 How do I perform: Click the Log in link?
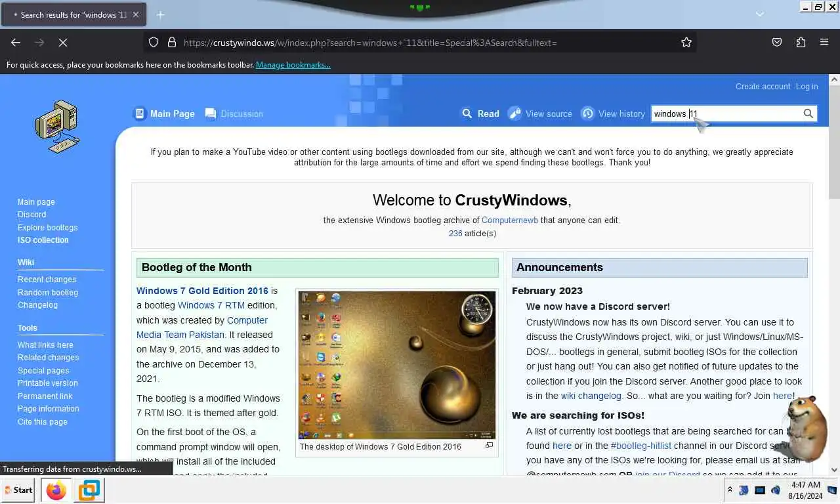(807, 87)
